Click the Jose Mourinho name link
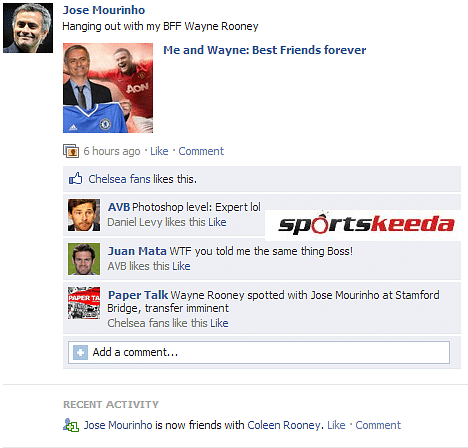This screenshot has height=448, width=468. point(104,10)
